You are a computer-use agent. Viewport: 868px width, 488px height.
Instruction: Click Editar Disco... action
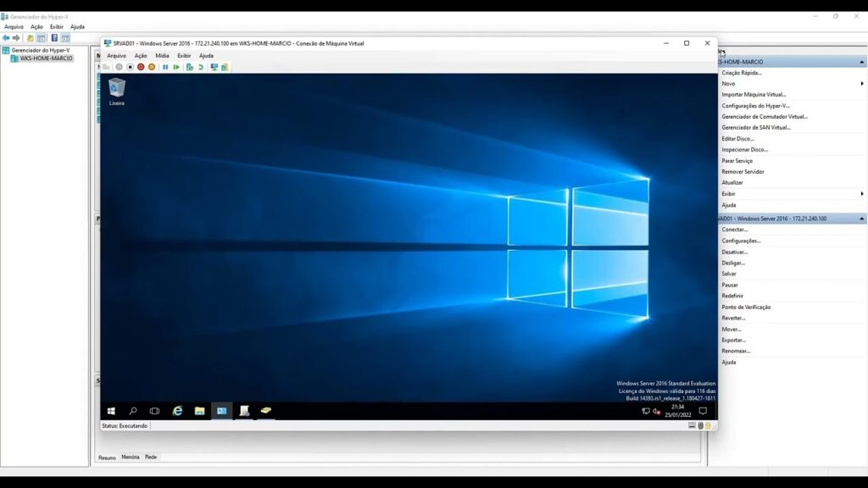click(738, 139)
